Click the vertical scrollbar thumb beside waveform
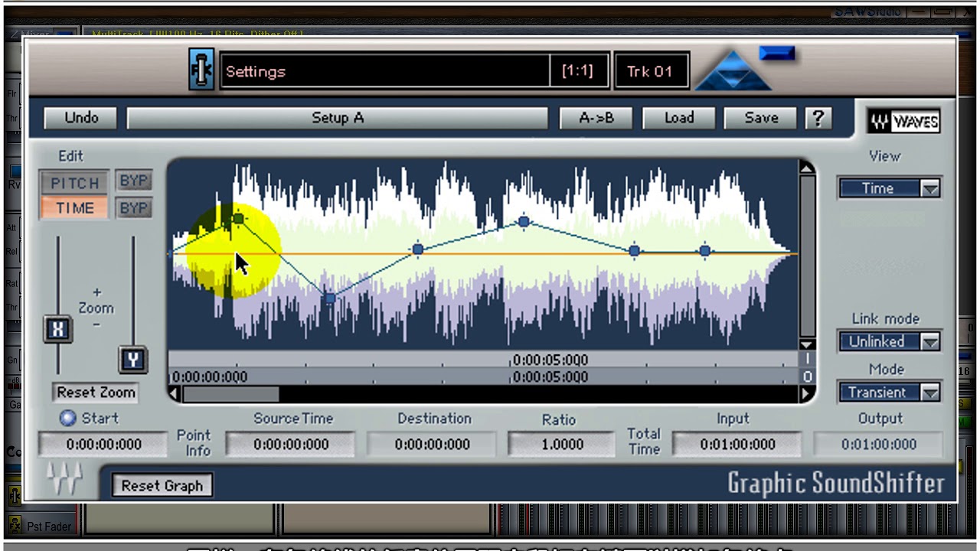The height and width of the screenshot is (551, 980). coord(806,256)
